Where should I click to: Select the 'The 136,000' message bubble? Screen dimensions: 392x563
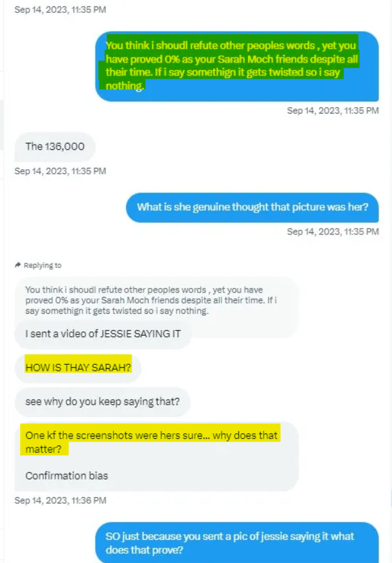pos(55,147)
